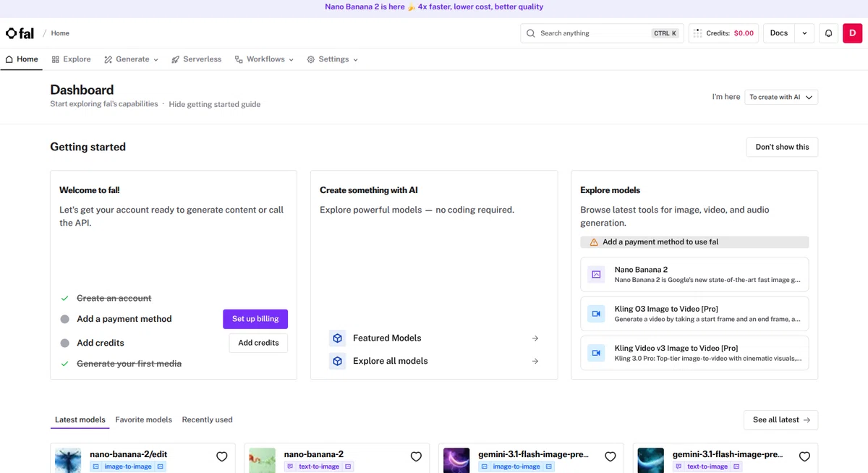Click Explore all models cube icon

pos(337,361)
